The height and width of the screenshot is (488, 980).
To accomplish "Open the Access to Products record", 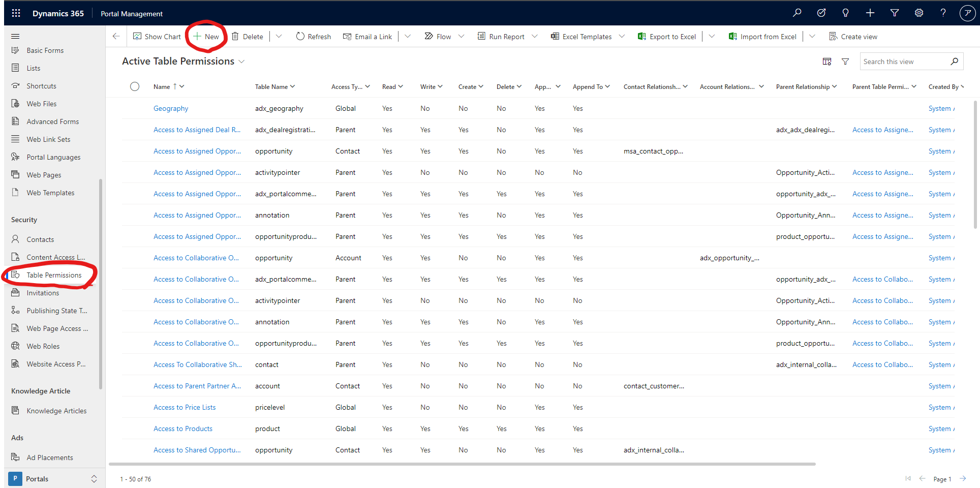I will click(x=183, y=429).
